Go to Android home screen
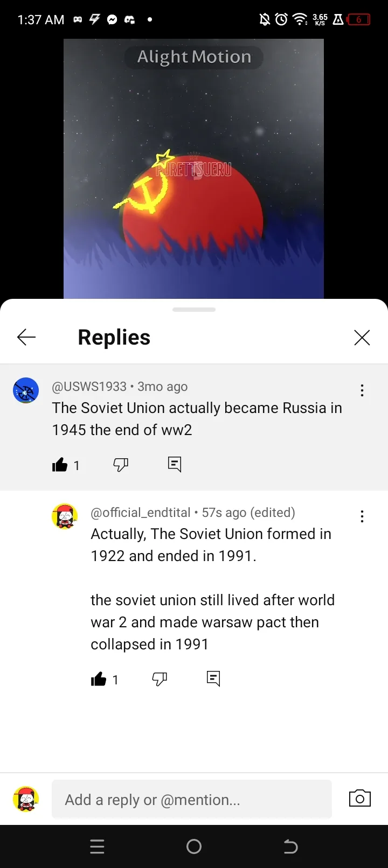388x868 pixels. 194,846
